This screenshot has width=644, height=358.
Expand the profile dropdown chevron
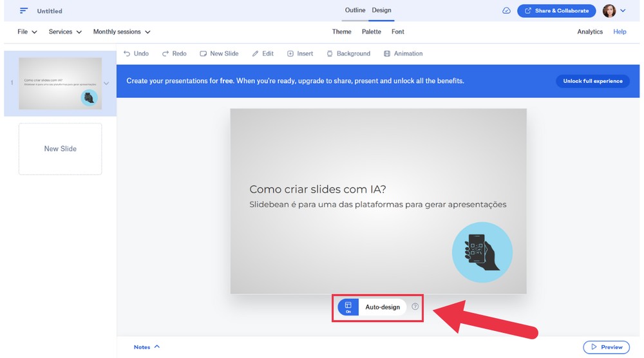tap(623, 11)
